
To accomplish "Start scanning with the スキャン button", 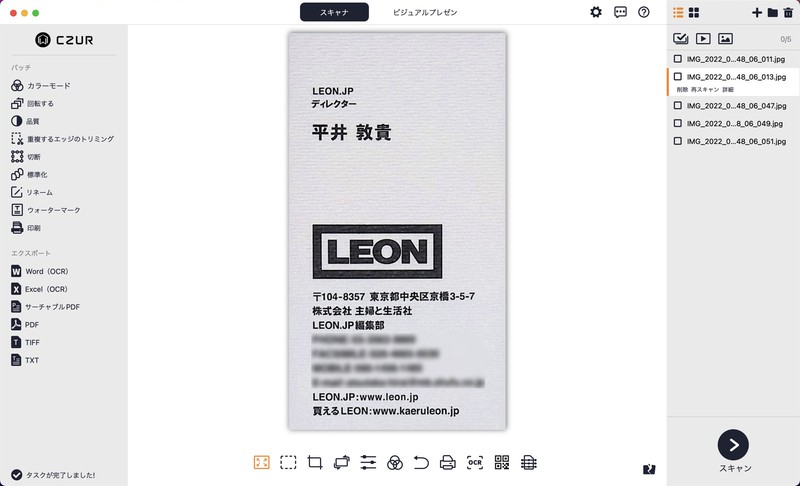I will click(733, 445).
